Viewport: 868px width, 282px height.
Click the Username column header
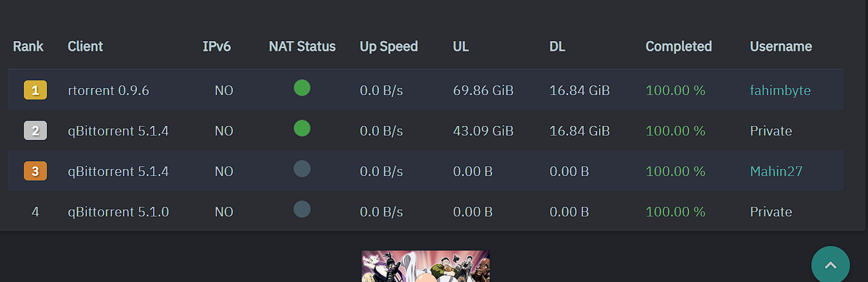[780, 46]
